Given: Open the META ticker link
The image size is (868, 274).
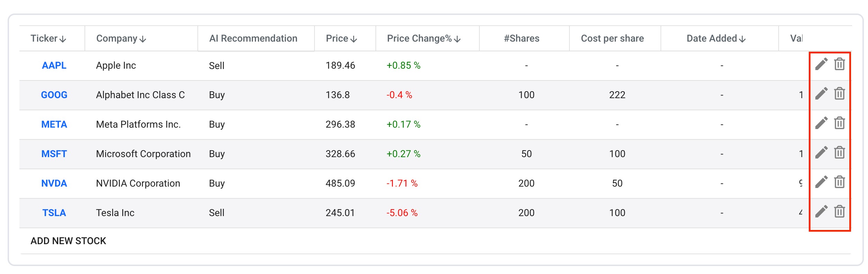Looking at the screenshot, I should (x=54, y=125).
